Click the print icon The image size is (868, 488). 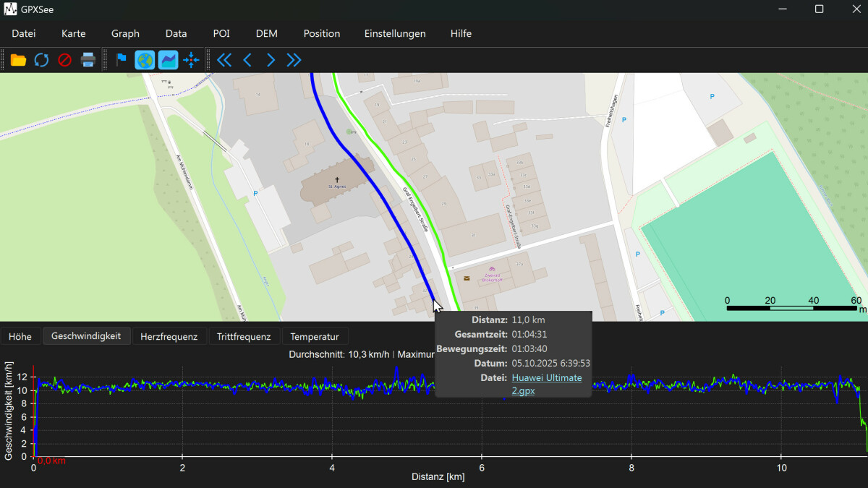coord(88,60)
